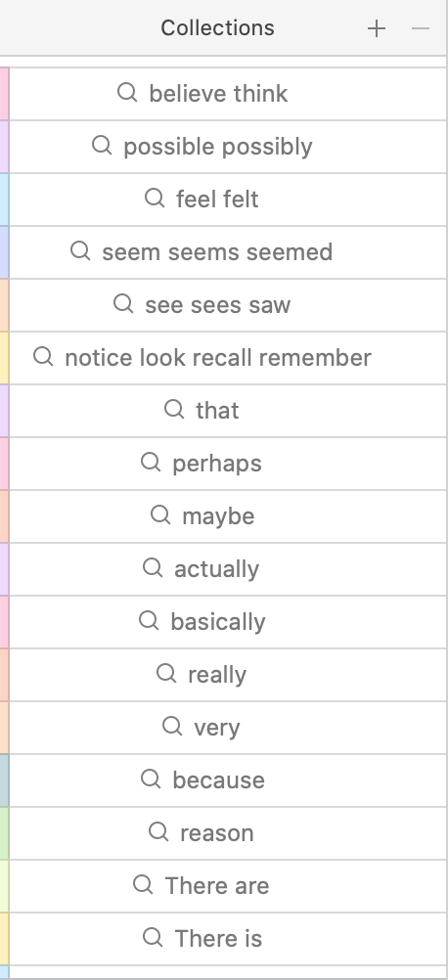Screen dimensions: 448x980
Task: Click the green color label of 'reason'
Action: click(4, 833)
